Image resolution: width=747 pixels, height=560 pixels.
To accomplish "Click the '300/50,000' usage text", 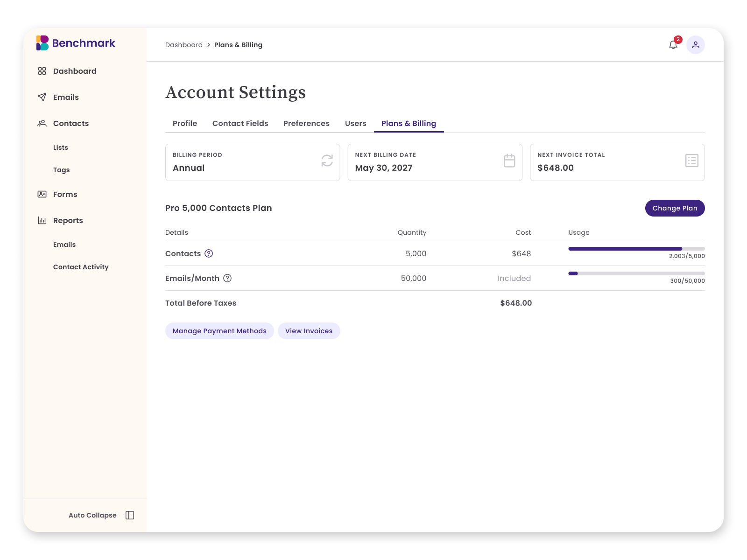I will (x=687, y=281).
